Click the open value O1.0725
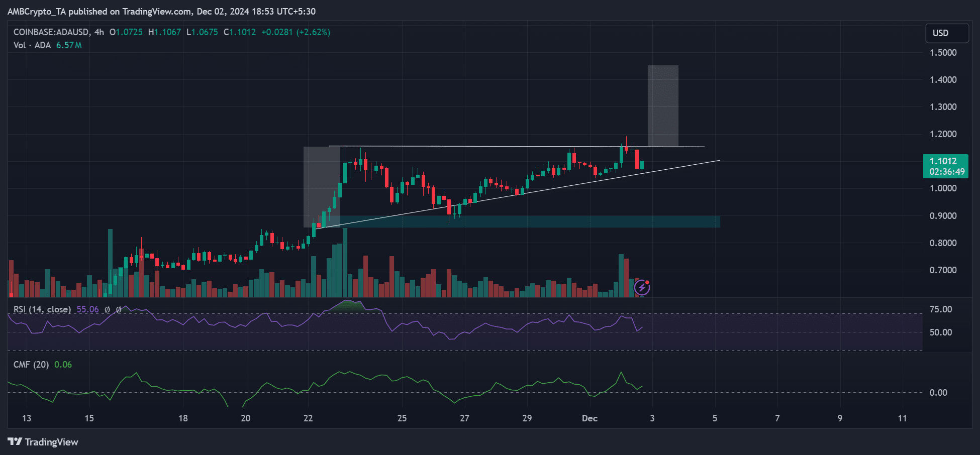The width and height of the screenshot is (980, 455). tap(126, 32)
